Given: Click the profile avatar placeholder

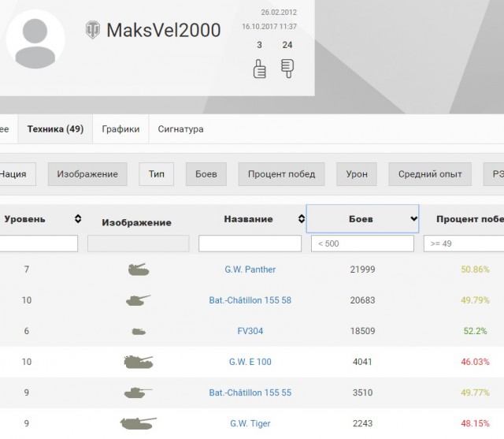Looking at the screenshot, I should pos(35,39).
